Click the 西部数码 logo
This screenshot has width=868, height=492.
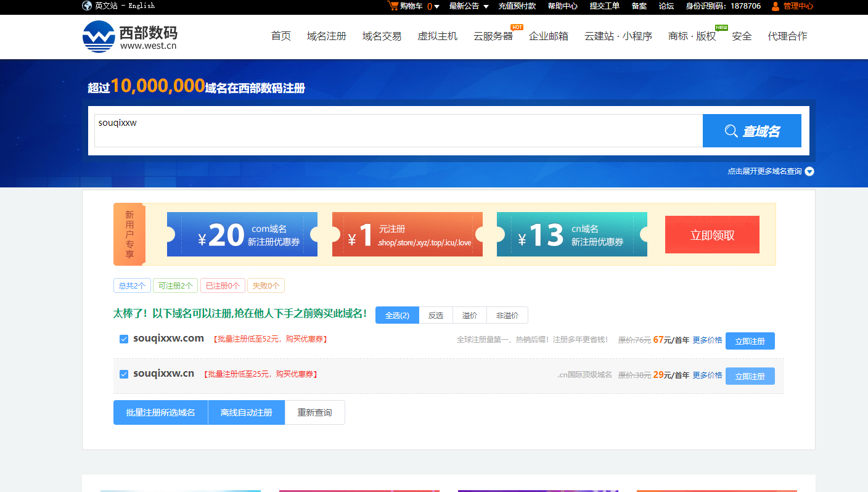click(x=130, y=36)
